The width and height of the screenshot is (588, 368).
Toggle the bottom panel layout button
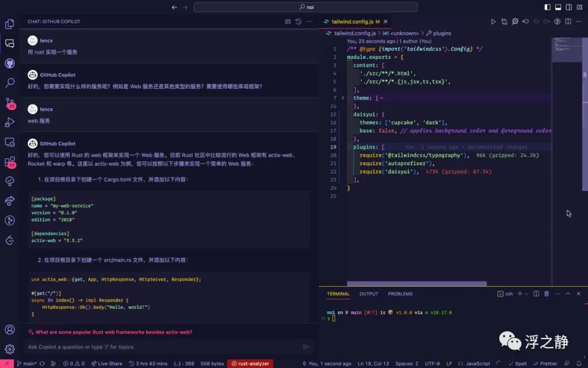(x=558, y=7)
